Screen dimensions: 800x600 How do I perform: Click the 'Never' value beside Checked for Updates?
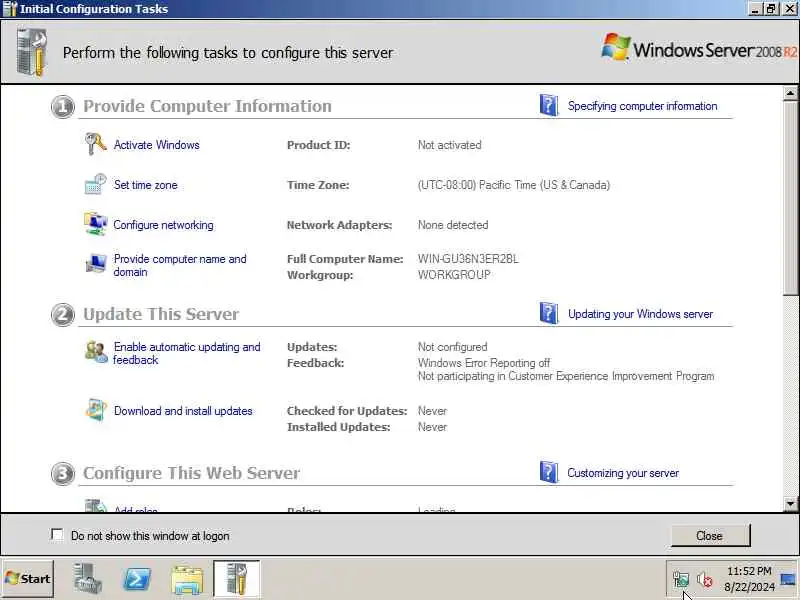click(x=432, y=411)
